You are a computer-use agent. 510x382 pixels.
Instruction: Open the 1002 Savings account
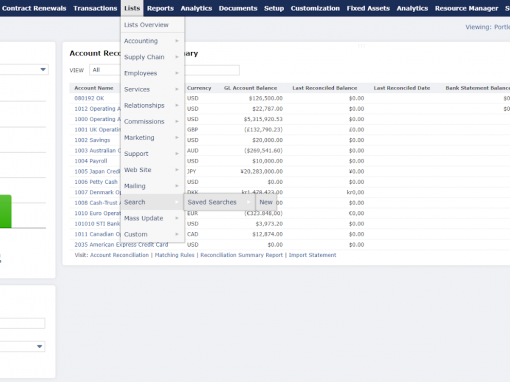(92, 140)
